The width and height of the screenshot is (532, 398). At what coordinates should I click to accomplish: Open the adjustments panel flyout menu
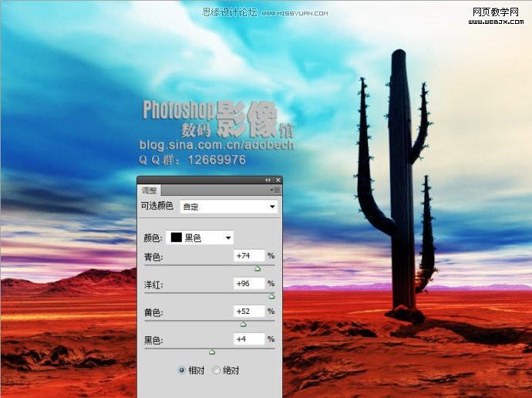275,191
